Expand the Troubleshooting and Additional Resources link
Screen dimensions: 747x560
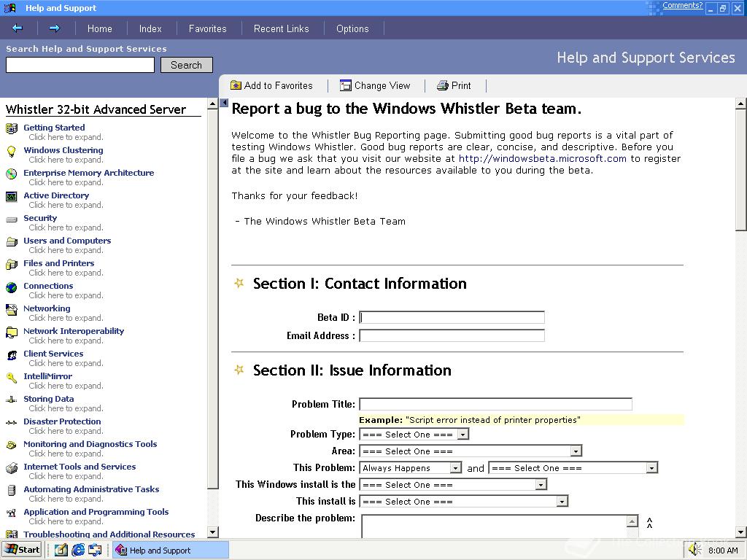109,534
